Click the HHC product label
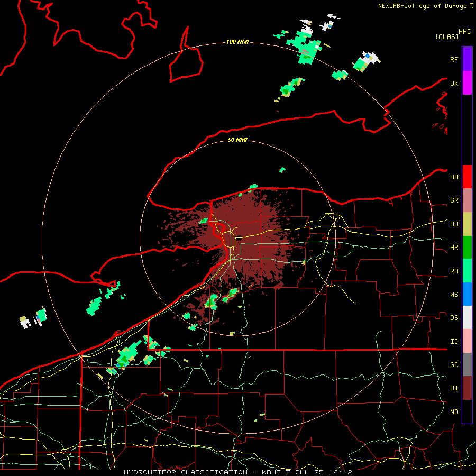The width and height of the screenshot is (476, 476). pos(465,32)
